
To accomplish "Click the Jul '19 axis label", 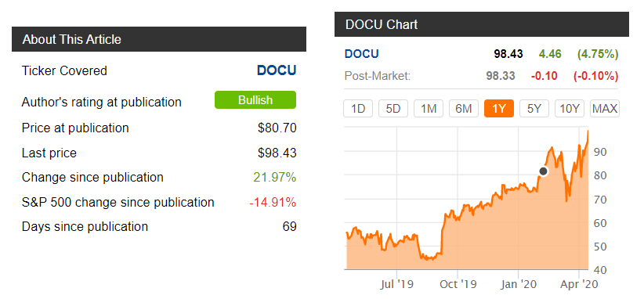I will tap(396, 284).
